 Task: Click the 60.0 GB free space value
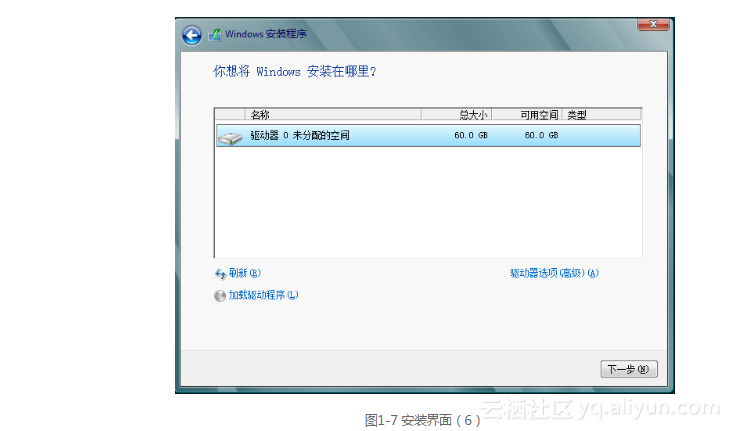541,135
